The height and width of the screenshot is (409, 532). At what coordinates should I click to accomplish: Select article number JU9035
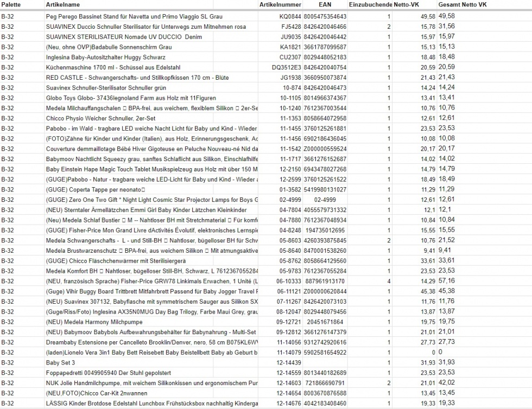tap(291, 37)
